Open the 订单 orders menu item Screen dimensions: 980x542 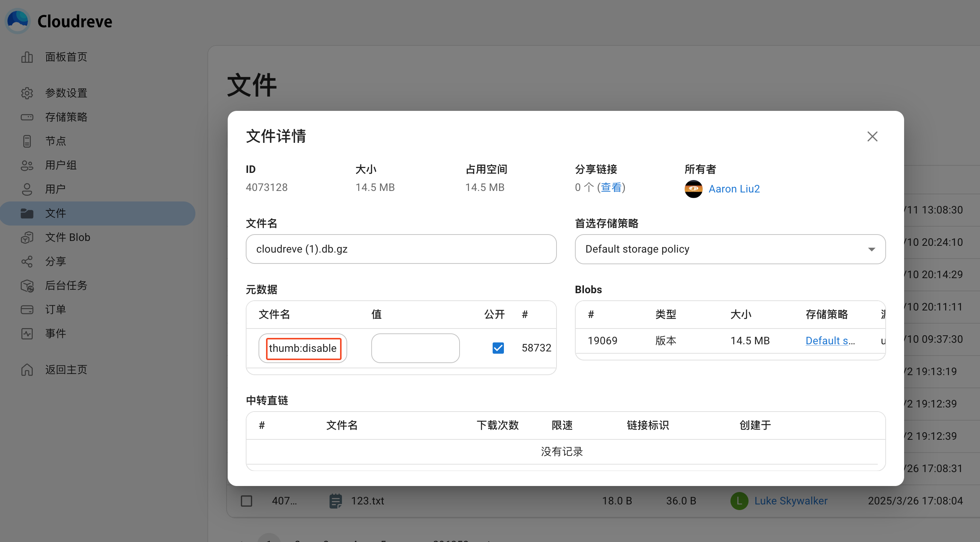point(27,309)
